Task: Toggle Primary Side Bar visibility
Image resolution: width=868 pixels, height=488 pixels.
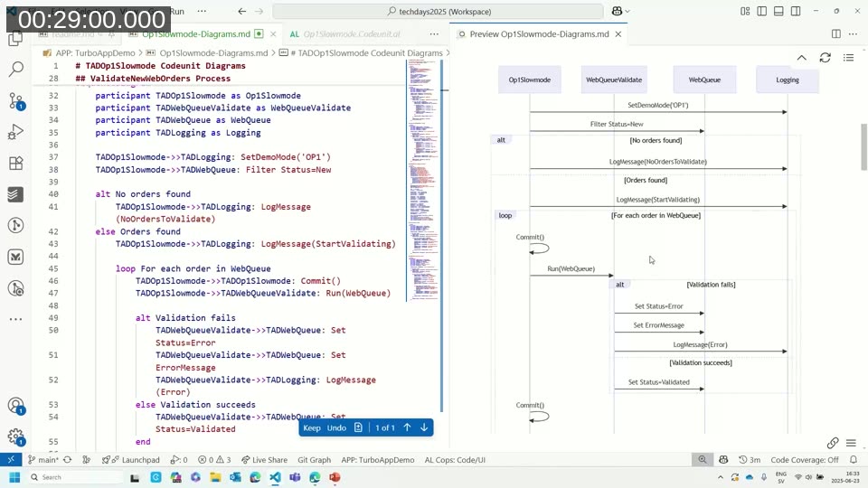Action: click(761, 11)
